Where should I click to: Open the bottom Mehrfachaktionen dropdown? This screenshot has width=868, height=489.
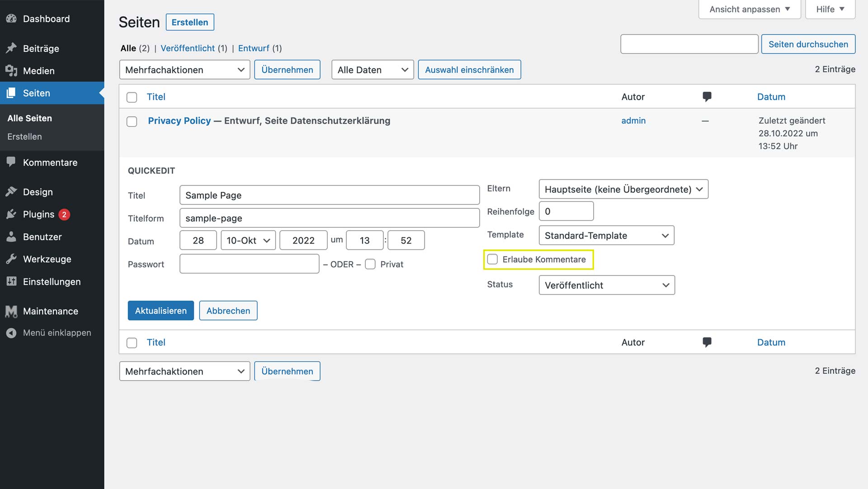(x=184, y=371)
